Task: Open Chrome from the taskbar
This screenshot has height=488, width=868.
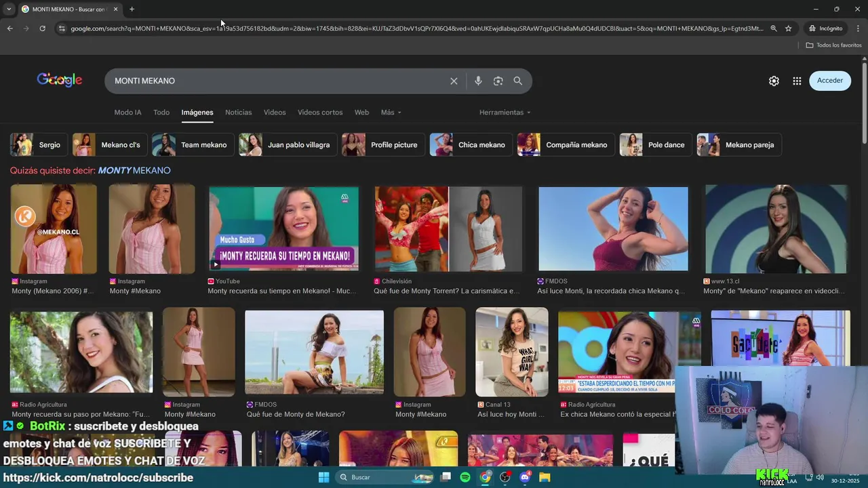Action: 485,477
